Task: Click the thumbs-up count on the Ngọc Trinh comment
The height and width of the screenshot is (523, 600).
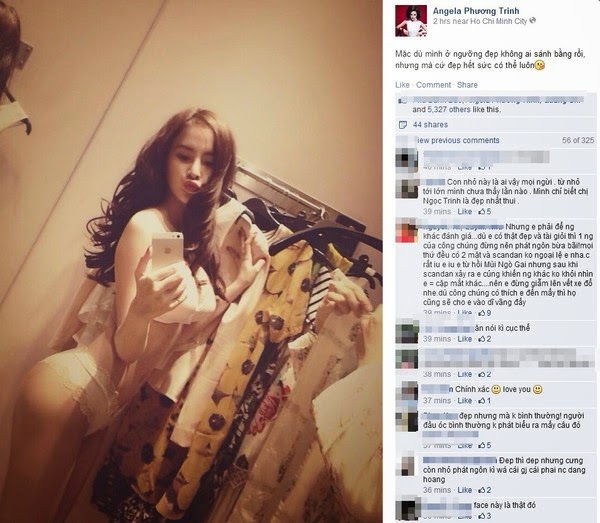Action: tap(485, 211)
